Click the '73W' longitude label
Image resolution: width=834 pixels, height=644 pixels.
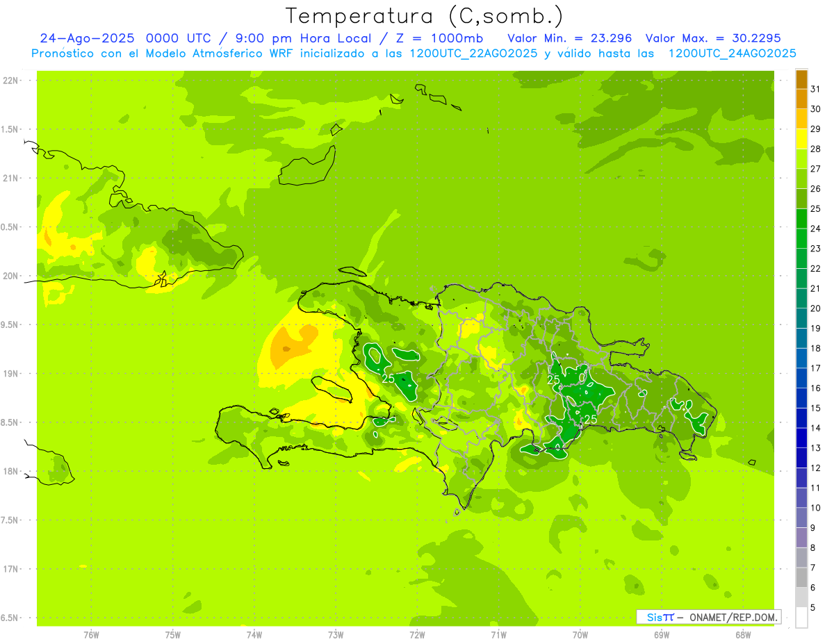click(x=336, y=635)
